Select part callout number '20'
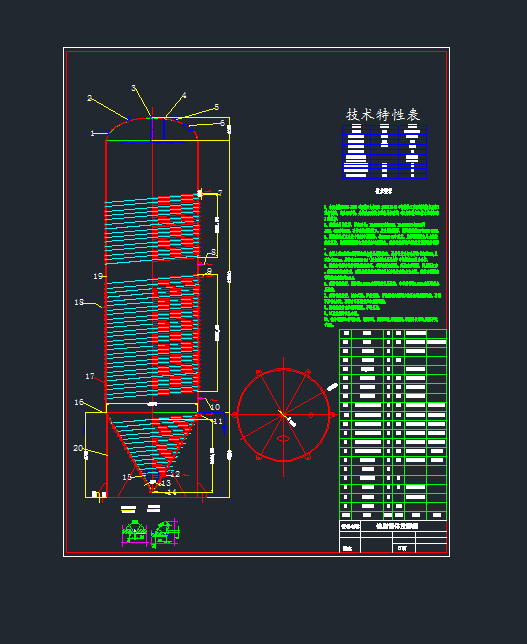 point(78,448)
